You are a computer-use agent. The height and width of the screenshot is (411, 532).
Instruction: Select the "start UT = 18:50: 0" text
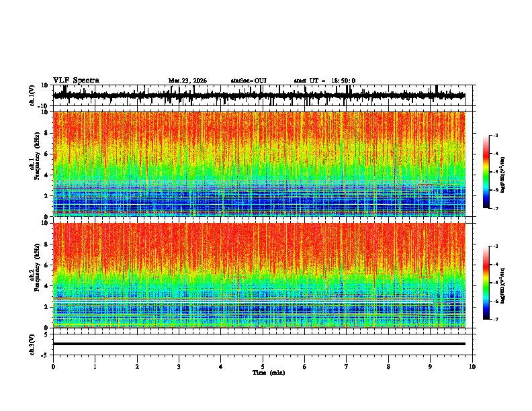pyautogui.click(x=324, y=81)
